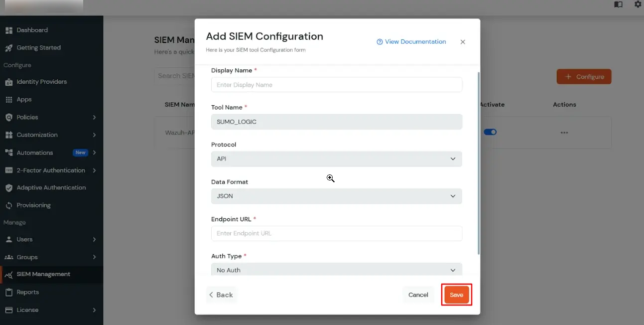Open the Dashboard sidebar icon

tap(9, 30)
